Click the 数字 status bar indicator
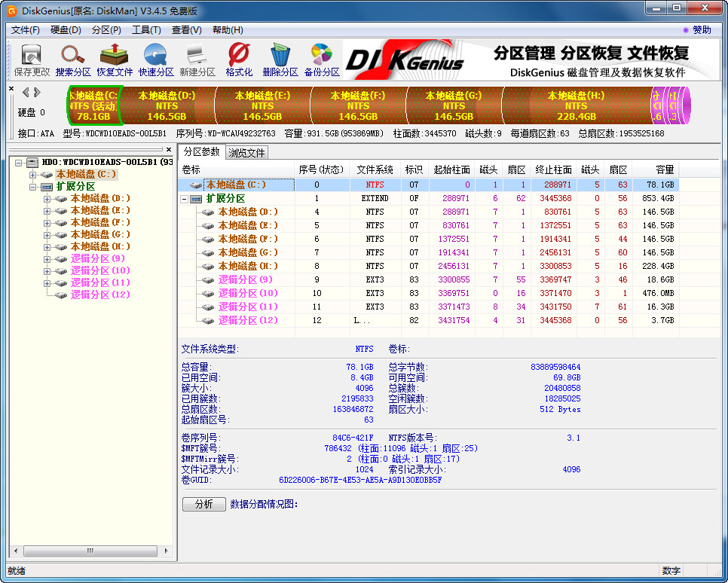 coord(671,571)
